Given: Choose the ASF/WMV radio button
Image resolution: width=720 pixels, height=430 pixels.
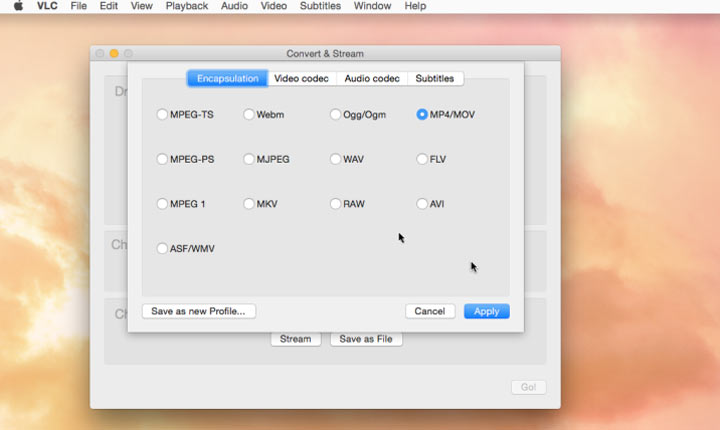Looking at the screenshot, I should (162, 249).
